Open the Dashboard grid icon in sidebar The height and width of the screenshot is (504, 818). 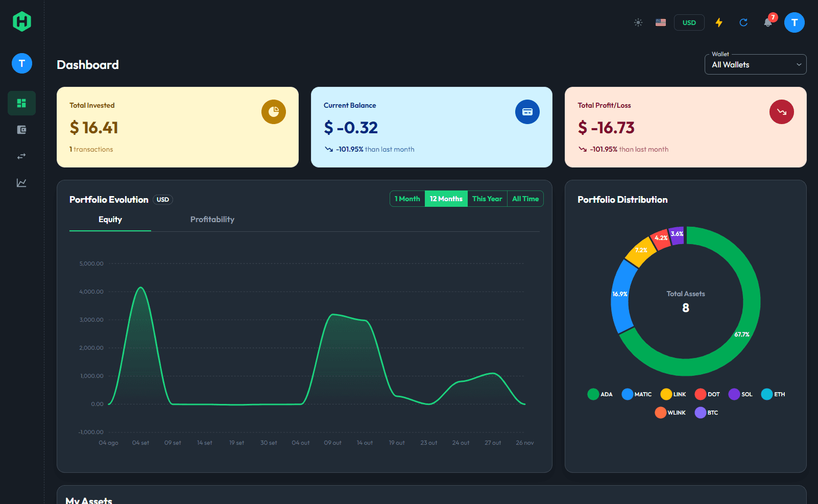[21, 103]
